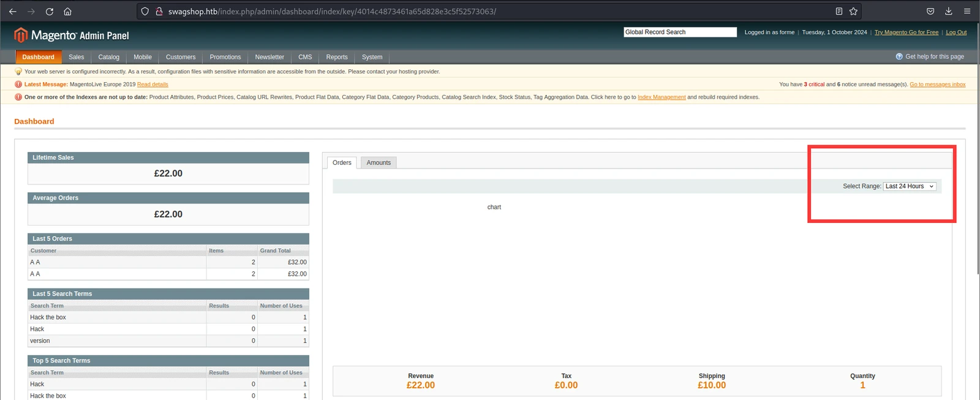
Task: Open the browser hamburger menu
Action: coord(967,12)
